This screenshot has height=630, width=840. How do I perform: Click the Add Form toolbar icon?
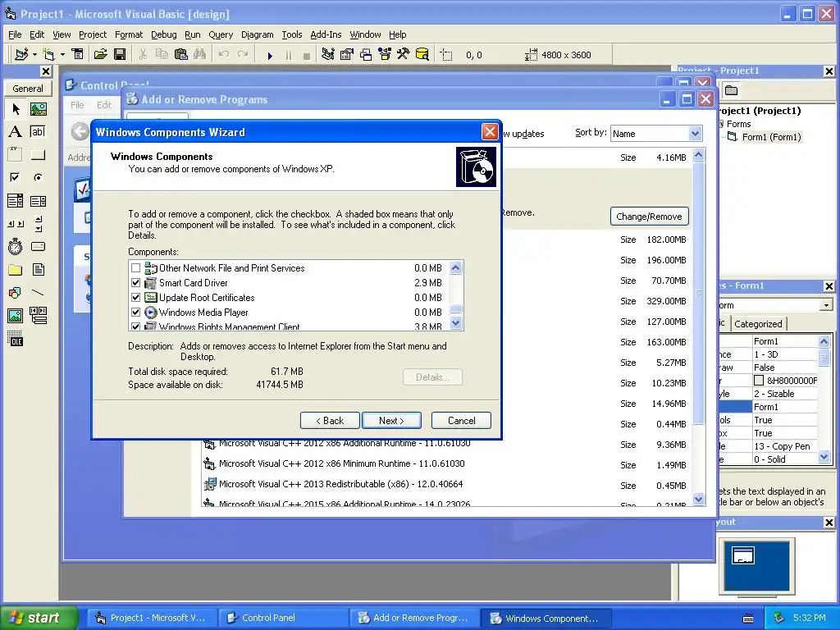pos(48,54)
